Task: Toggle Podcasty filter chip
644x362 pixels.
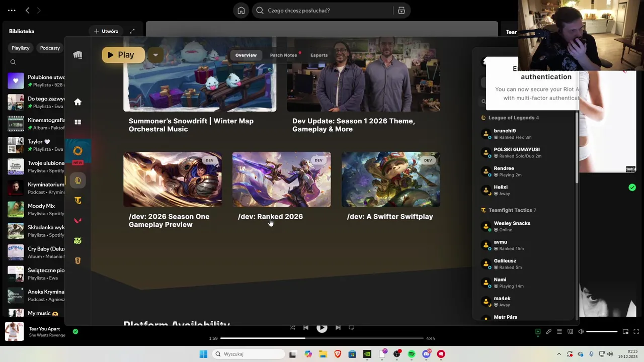Action: pos(50,48)
